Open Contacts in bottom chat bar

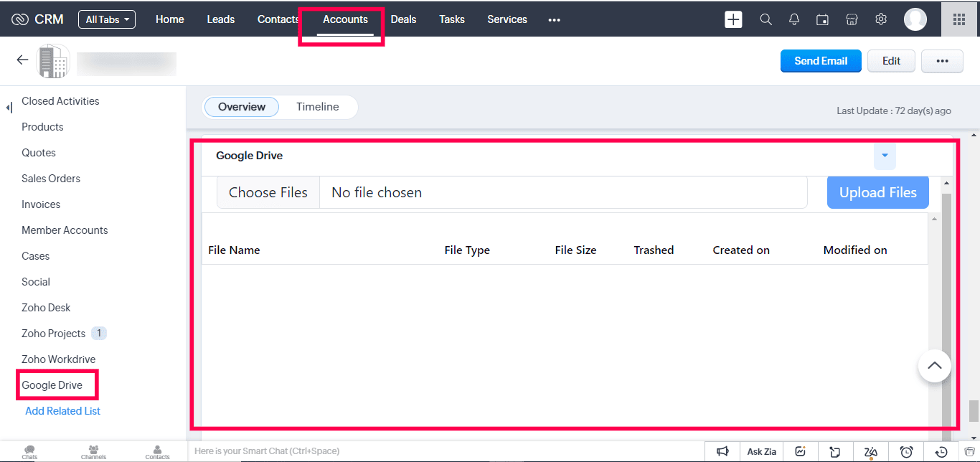click(157, 452)
